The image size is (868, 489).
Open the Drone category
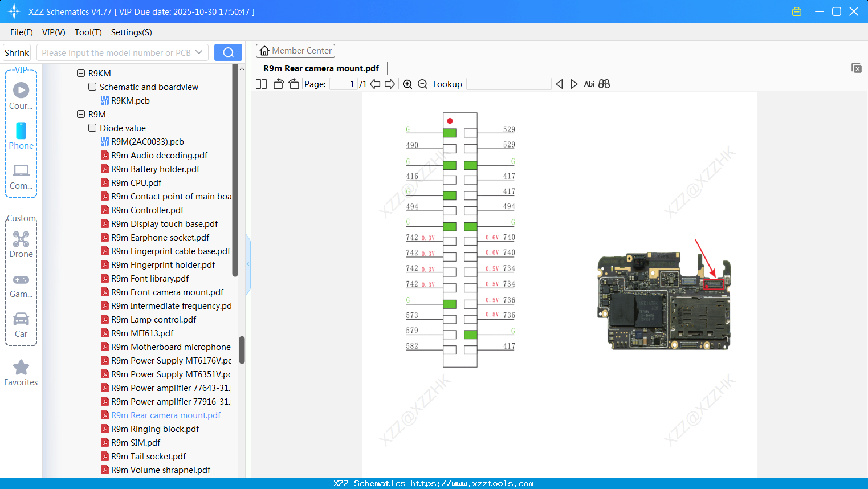pyautogui.click(x=21, y=244)
